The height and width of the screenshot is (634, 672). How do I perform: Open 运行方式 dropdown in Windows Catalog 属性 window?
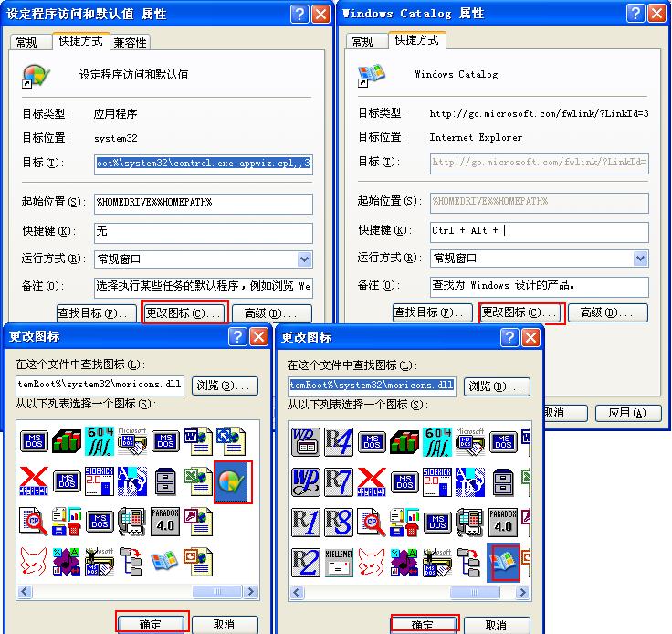[641, 259]
